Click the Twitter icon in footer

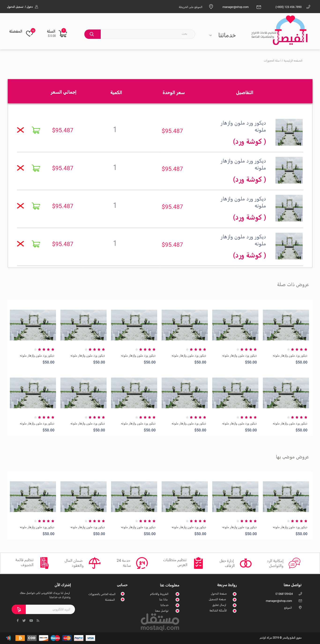click(x=24, y=620)
